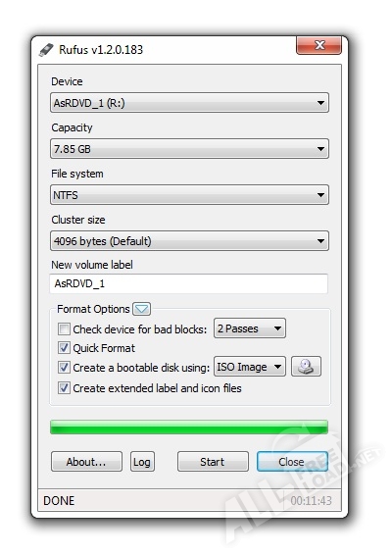The width and height of the screenshot is (392, 555).
Task: Expand the Capacity 7.85 GB dropdown
Action: point(190,149)
